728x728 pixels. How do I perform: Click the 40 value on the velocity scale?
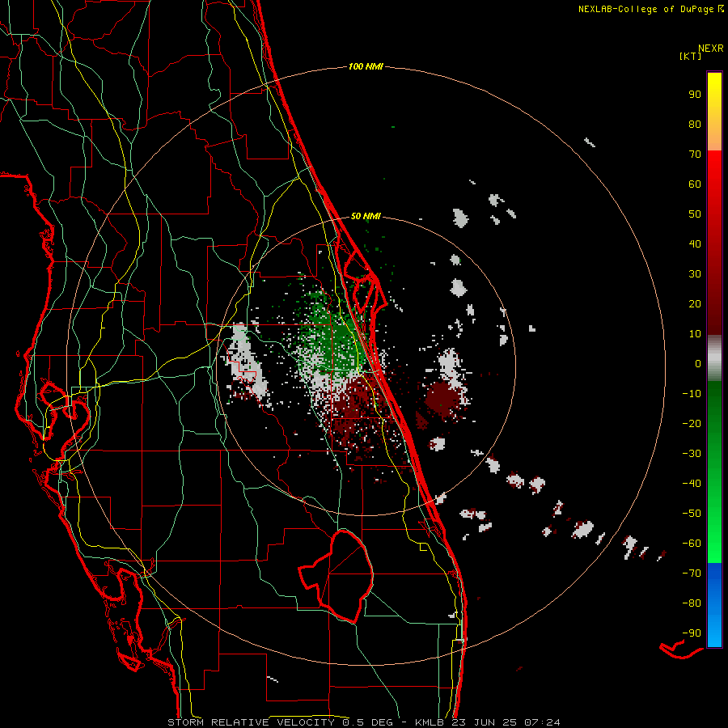695,243
